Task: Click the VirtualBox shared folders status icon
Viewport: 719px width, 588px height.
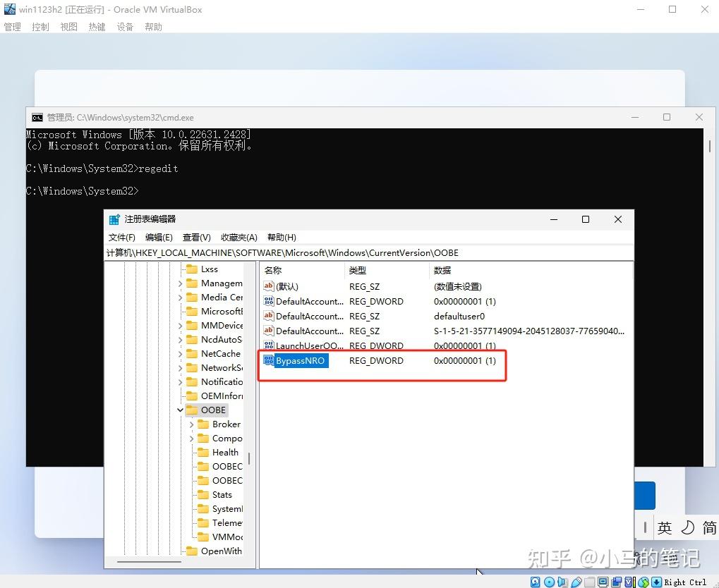Action: click(x=590, y=581)
